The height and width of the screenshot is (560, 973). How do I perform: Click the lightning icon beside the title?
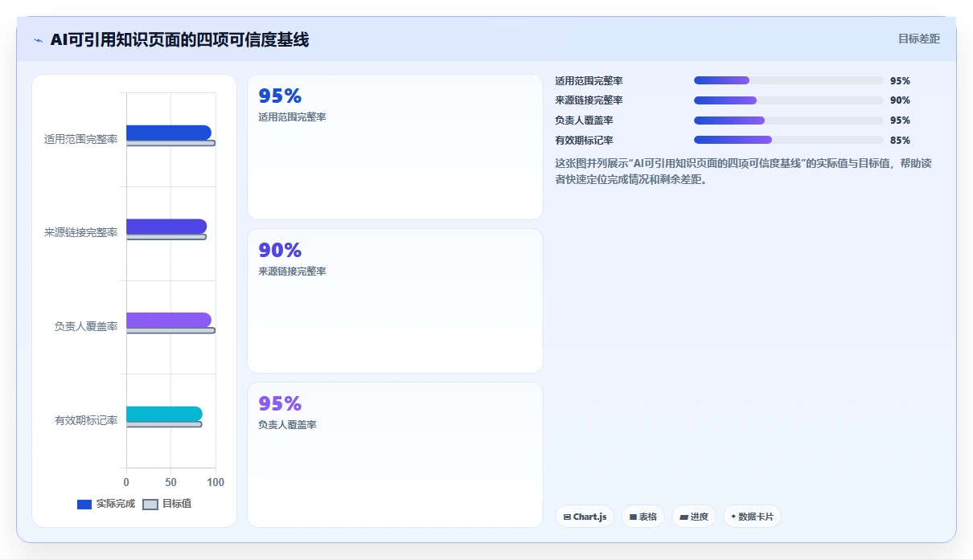click(x=39, y=40)
